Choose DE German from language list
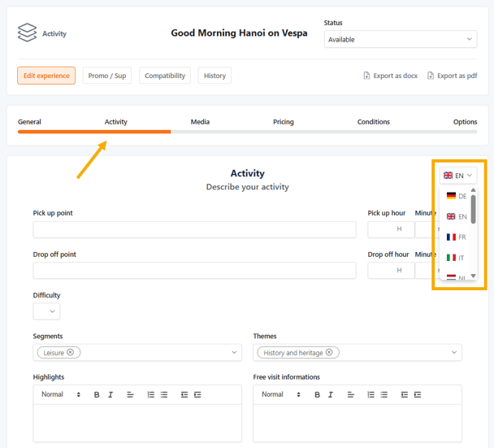The width and height of the screenshot is (494, 448). [457, 196]
